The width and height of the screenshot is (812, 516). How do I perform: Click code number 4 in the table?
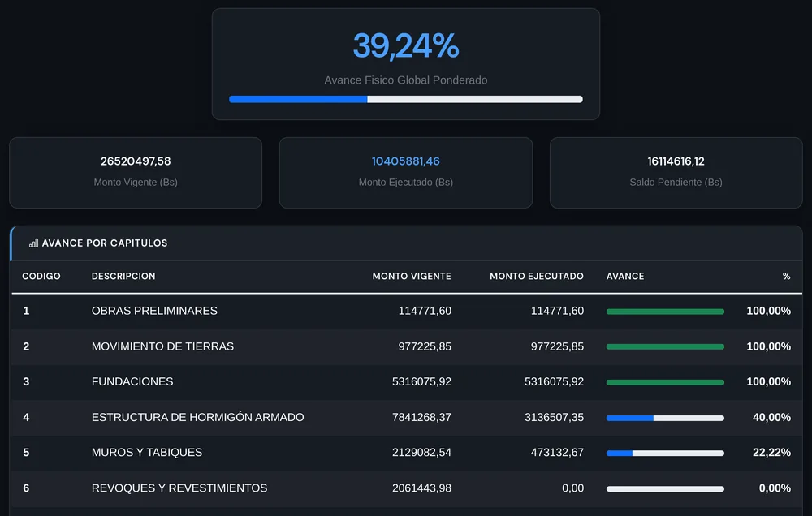[27, 417]
